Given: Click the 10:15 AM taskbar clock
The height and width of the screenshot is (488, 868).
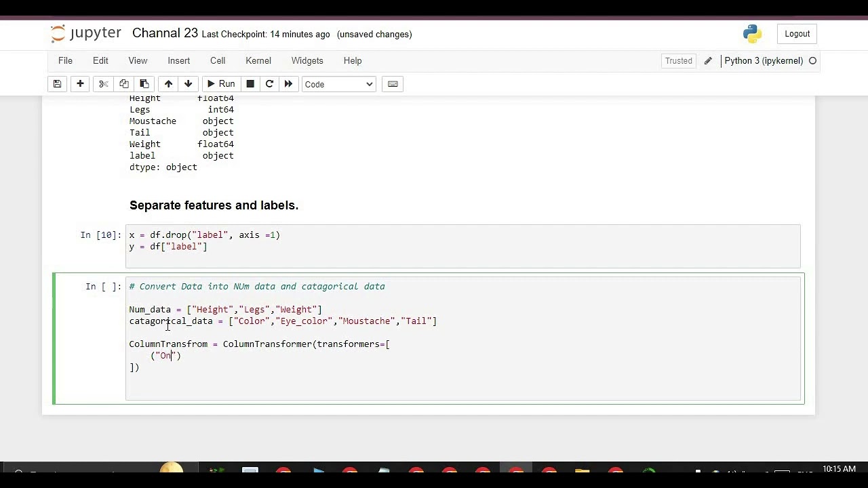Looking at the screenshot, I should pos(839,469).
